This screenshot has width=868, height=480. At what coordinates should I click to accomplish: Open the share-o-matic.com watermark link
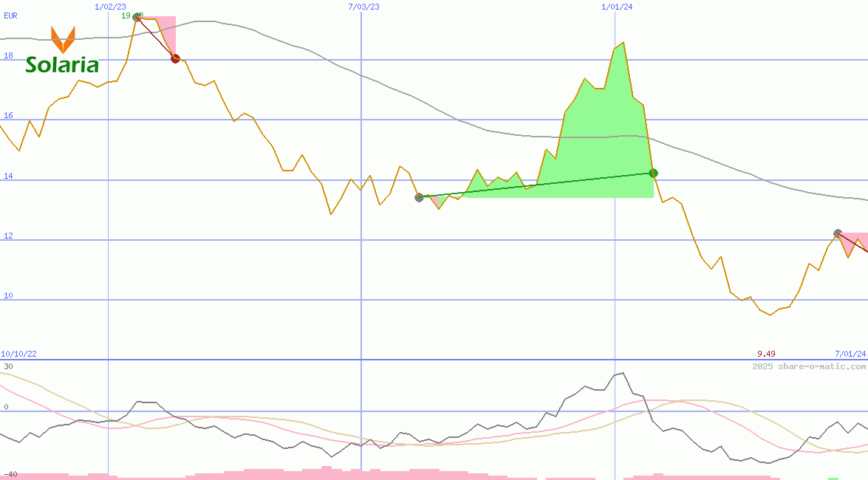pos(809,366)
